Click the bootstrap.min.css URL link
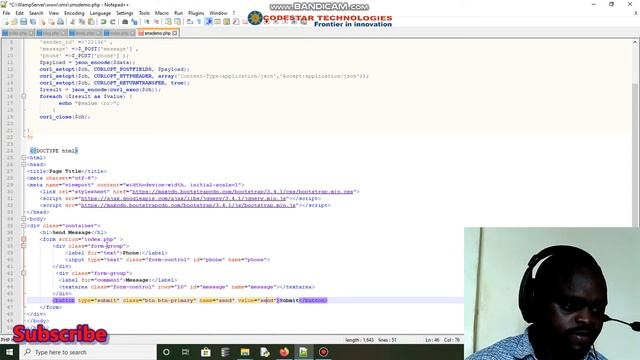 click(242, 191)
